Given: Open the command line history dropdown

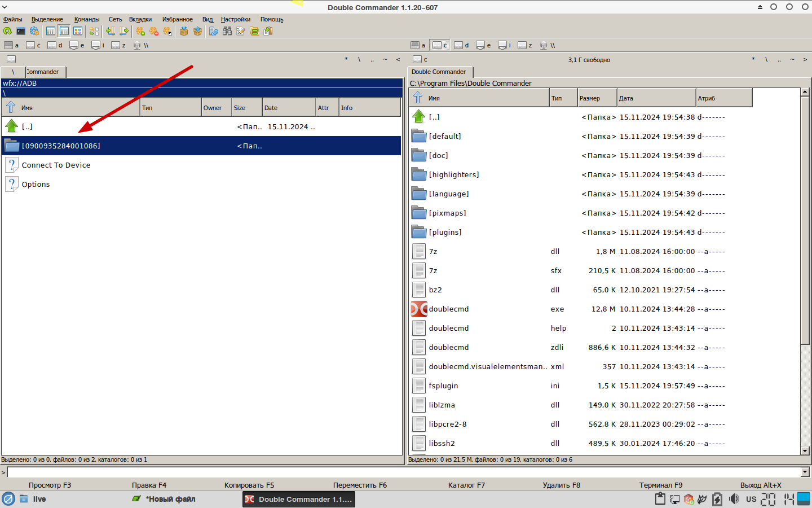Looking at the screenshot, I should click(805, 472).
